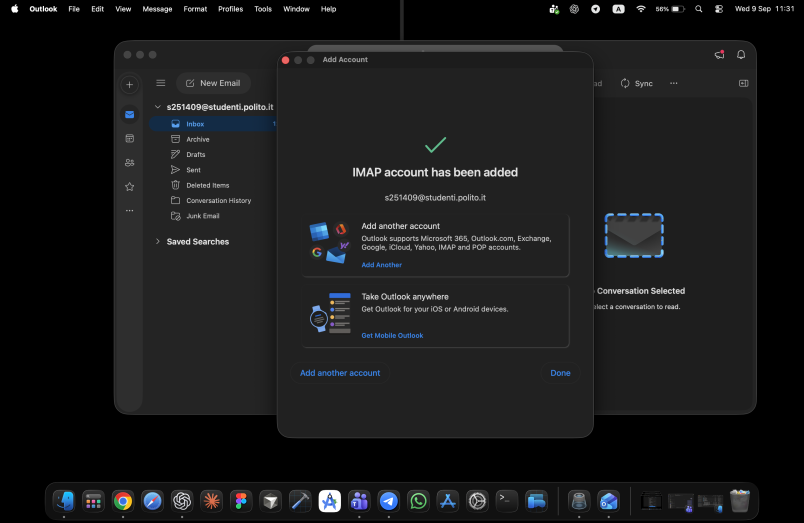Viewport: 804px width, 523px height.
Task: Toggle the reading pane layout icon
Action: pyautogui.click(x=743, y=83)
